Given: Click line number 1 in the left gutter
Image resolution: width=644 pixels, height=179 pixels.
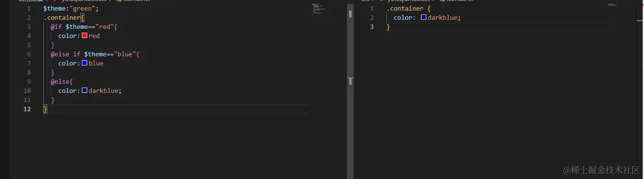Looking at the screenshot, I should [x=29, y=9].
